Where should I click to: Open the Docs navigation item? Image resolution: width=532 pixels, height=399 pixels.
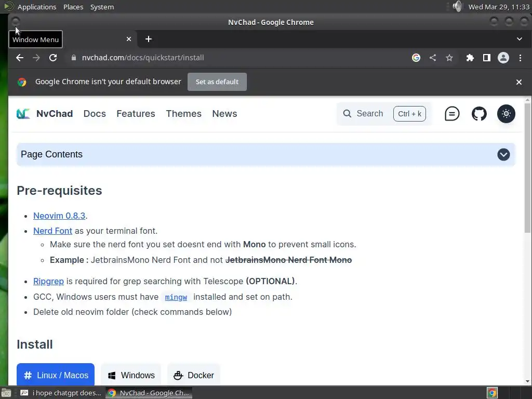(x=95, y=114)
